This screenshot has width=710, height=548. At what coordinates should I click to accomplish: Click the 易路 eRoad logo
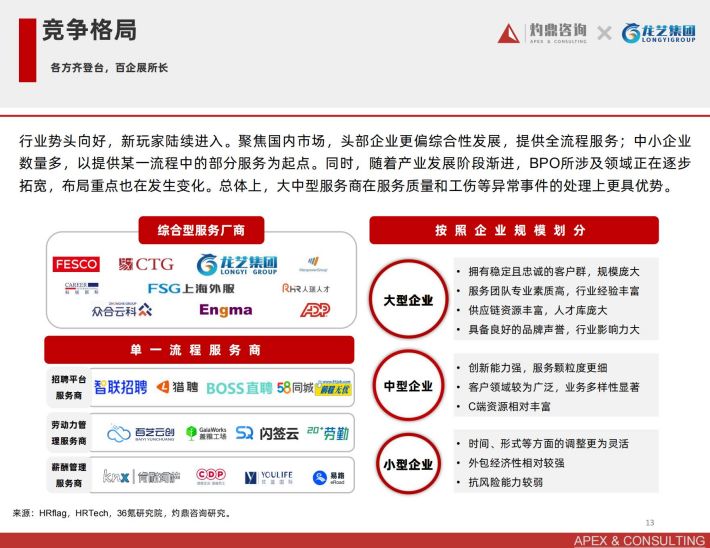(329, 477)
